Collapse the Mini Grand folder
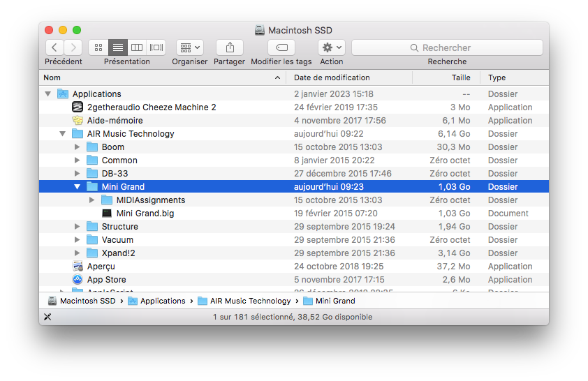This screenshot has width=588, height=381. click(x=77, y=187)
